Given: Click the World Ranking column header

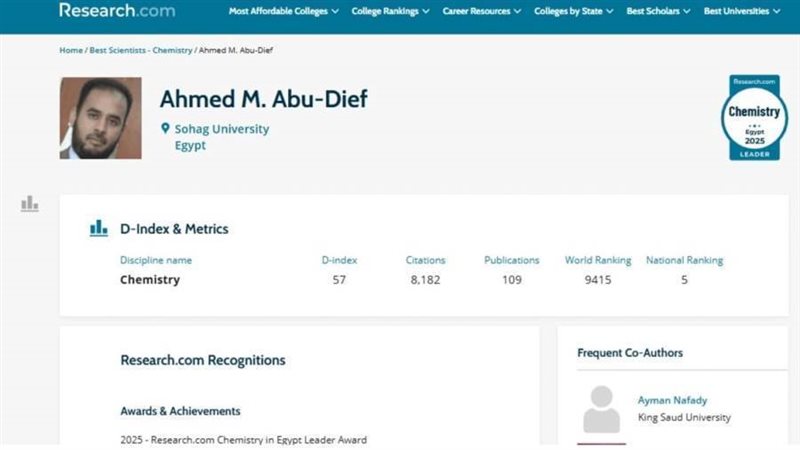Looking at the screenshot, I should pos(598,260).
